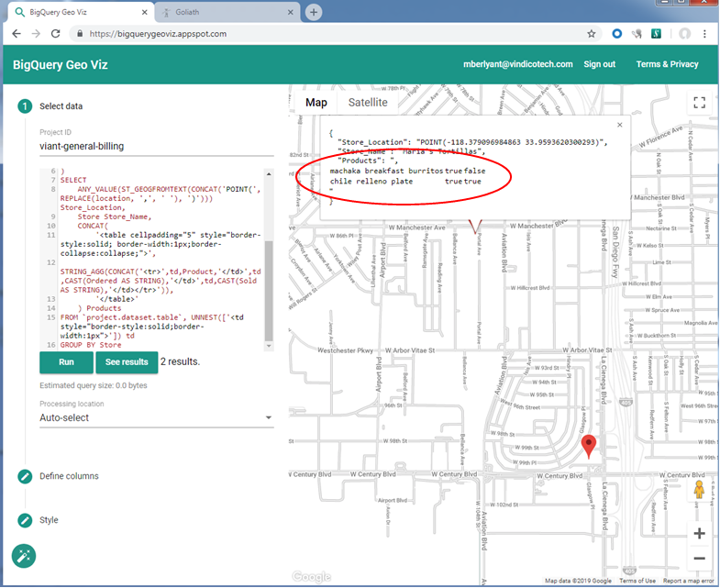Close the BigQuery Geo Viz tab
This screenshot has height=588, width=720.
(x=144, y=13)
